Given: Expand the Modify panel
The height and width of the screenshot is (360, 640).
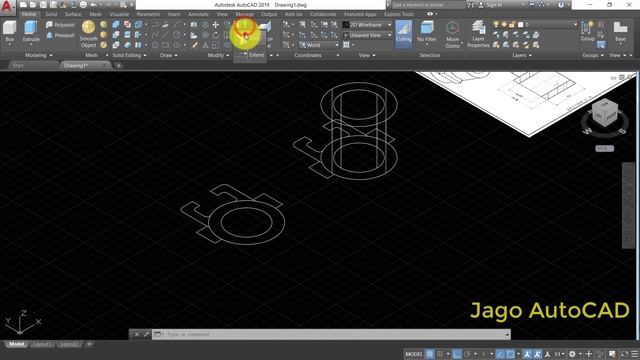Looking at the screenshot, I should 218,55.
